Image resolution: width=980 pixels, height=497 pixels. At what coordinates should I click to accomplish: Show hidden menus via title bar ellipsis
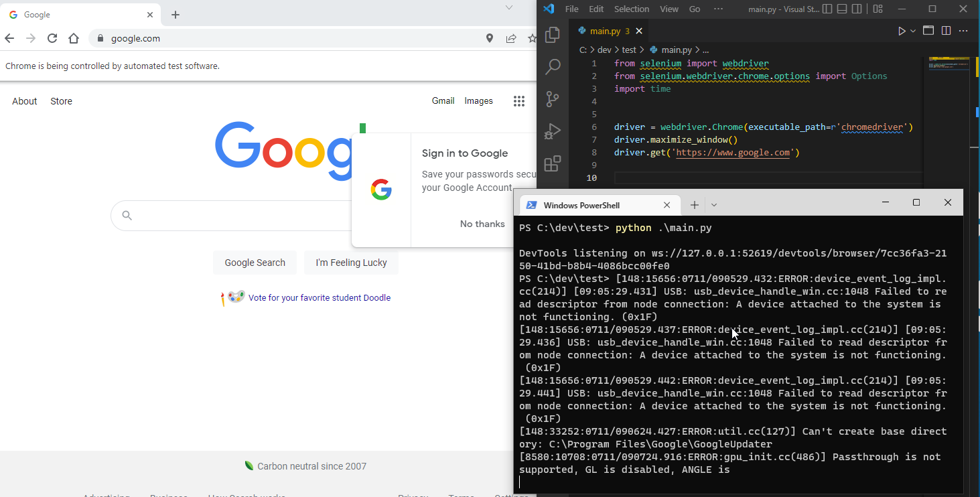click(x=718, y=9)
